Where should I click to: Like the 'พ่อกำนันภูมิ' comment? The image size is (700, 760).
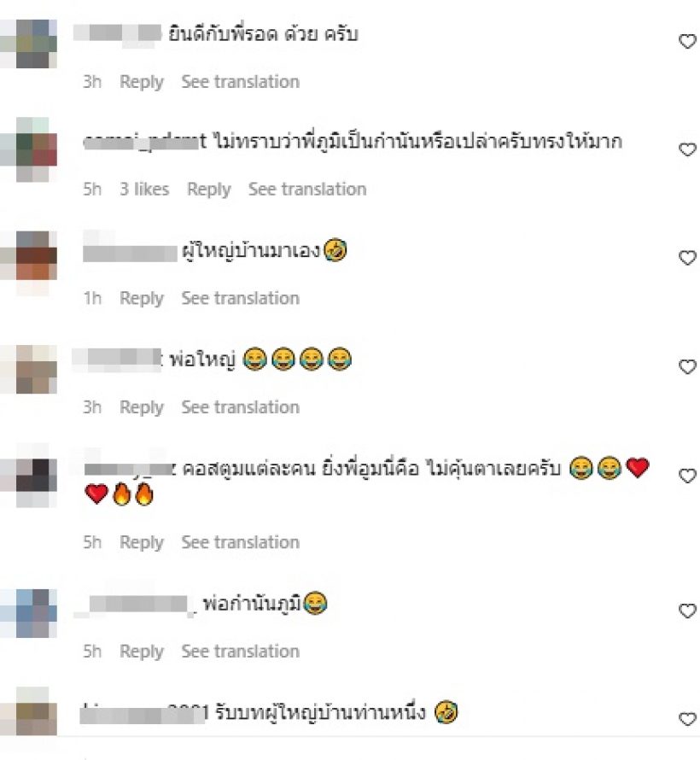tap(687, 611)
